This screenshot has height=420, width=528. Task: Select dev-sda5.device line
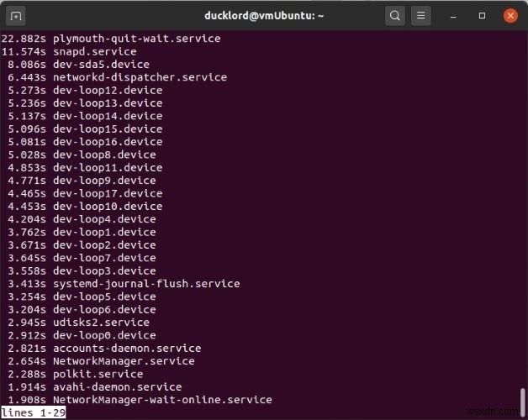pos(78,65)
